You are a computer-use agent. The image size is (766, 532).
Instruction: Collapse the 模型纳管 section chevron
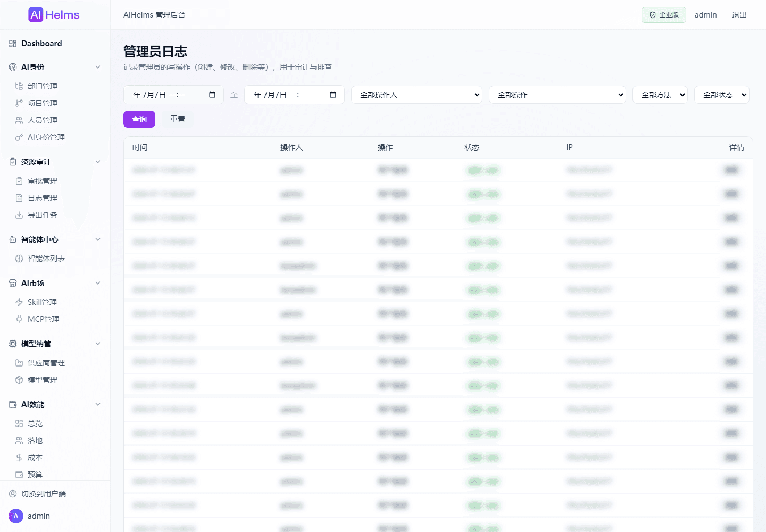click(x=98, y=344)
